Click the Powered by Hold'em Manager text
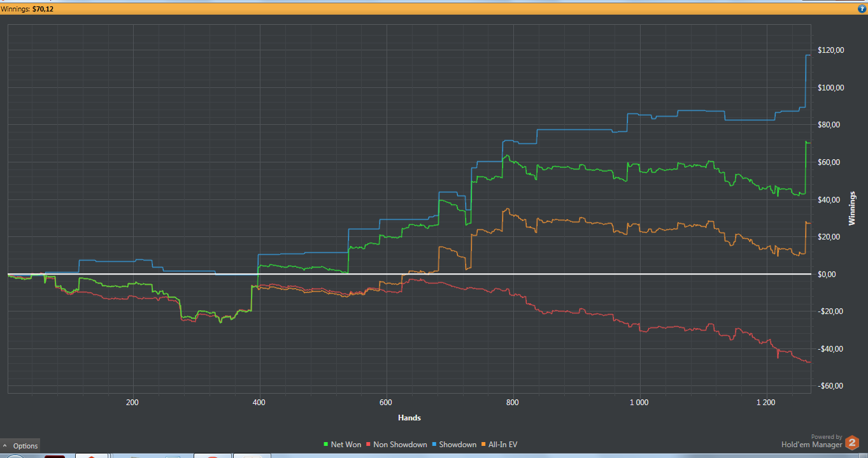This screenshot has height=458, width=868. tap(812, 441)
